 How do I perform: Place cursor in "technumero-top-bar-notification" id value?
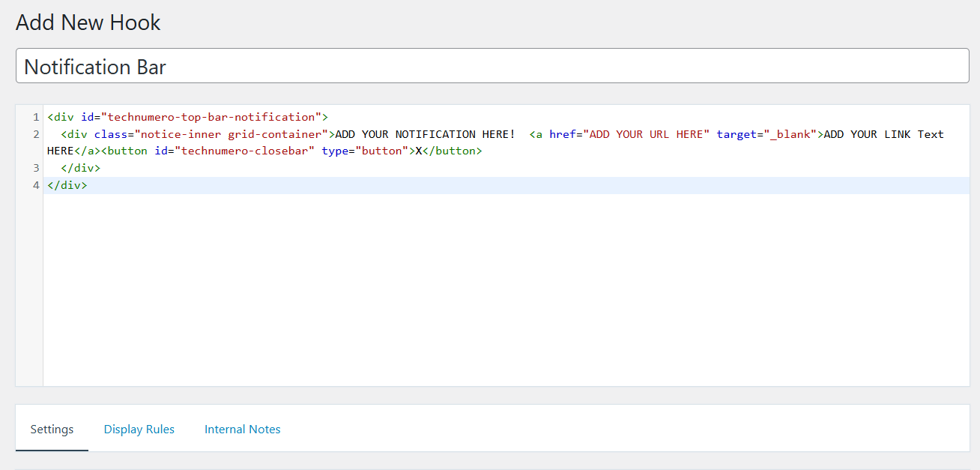tap(211, 117)
